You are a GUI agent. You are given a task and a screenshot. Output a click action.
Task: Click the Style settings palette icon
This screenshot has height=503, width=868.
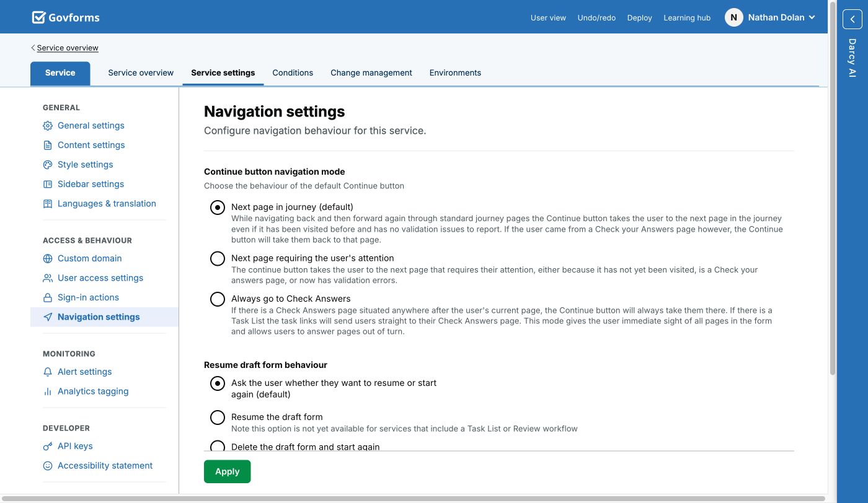[x=48, y=165]
